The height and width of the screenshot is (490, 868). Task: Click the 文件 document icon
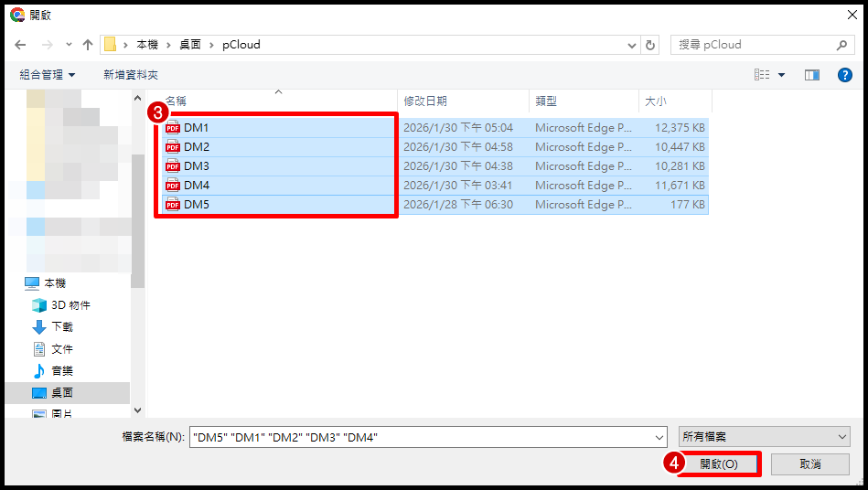pos(39,349)
